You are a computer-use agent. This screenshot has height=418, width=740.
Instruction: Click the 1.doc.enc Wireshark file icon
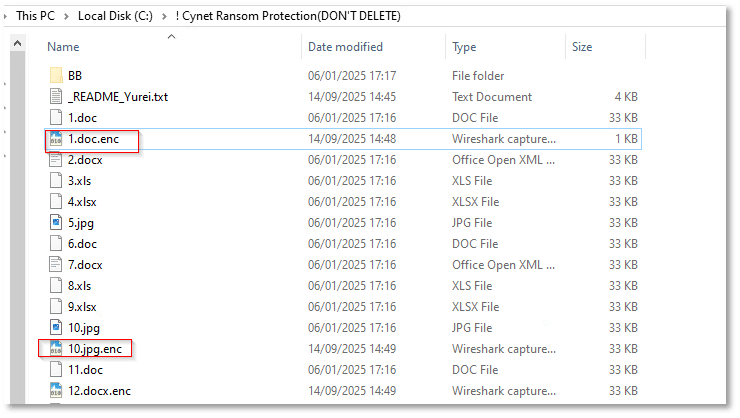click(56, 140)
